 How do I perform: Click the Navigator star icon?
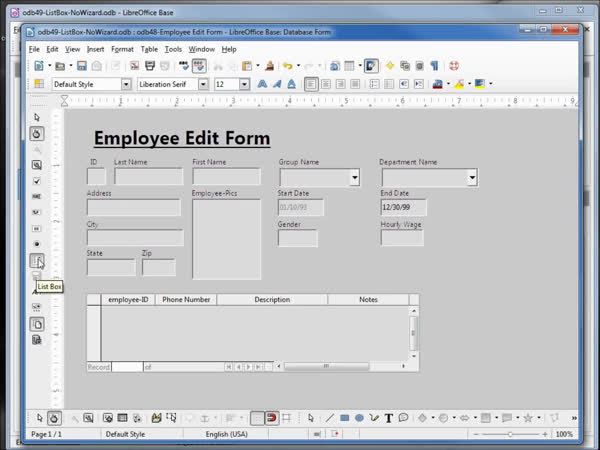390,66
